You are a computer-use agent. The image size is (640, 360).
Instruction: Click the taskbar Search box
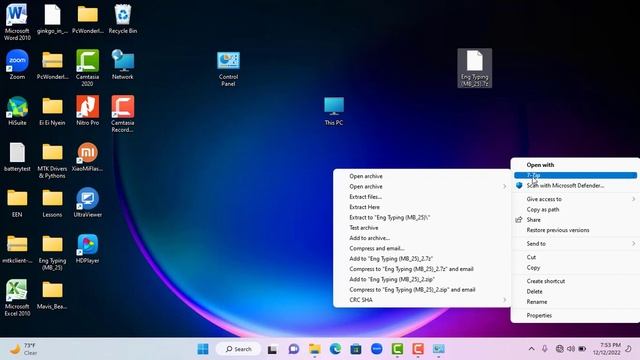238,349
